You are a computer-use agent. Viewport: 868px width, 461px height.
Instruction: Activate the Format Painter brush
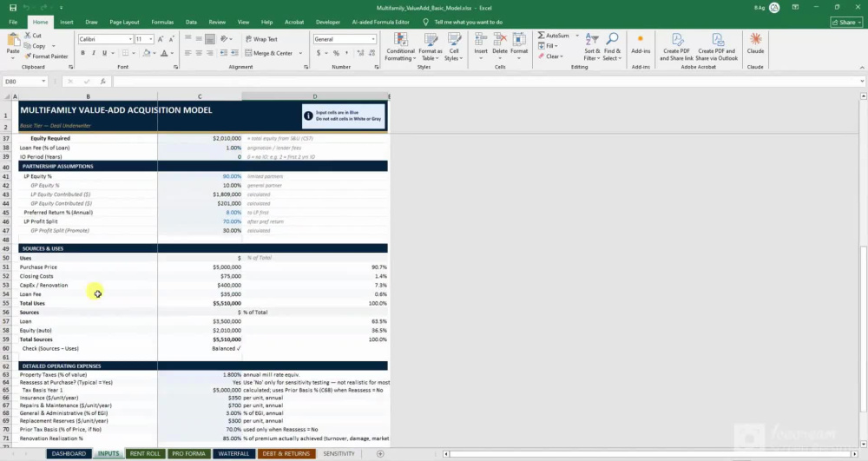coord(46,56)
